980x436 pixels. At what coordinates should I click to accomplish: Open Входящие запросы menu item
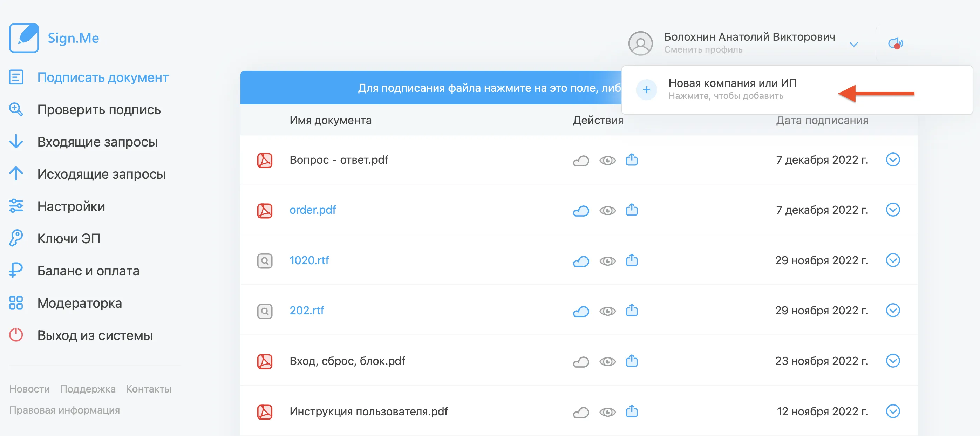[97, 142]
